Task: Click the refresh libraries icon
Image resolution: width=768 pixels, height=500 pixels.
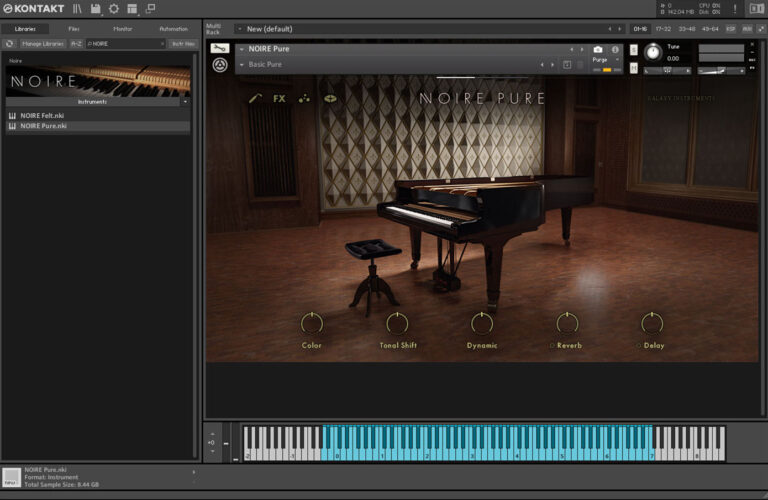Action: tap(9, 44)
